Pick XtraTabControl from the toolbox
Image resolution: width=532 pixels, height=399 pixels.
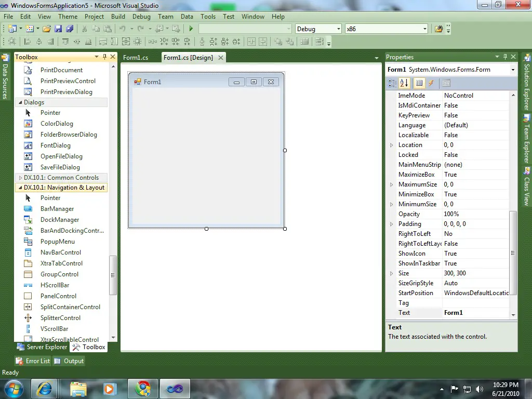[61, 263]
